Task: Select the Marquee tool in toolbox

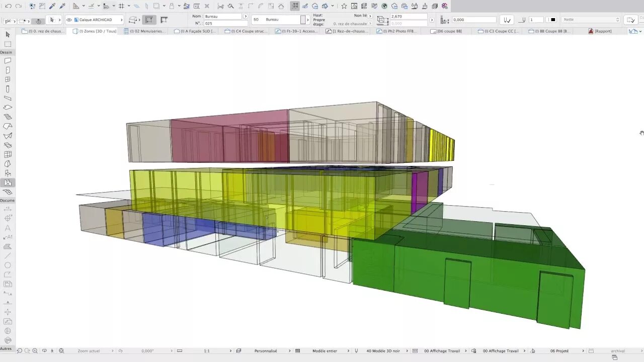Action: coord(8,44)
